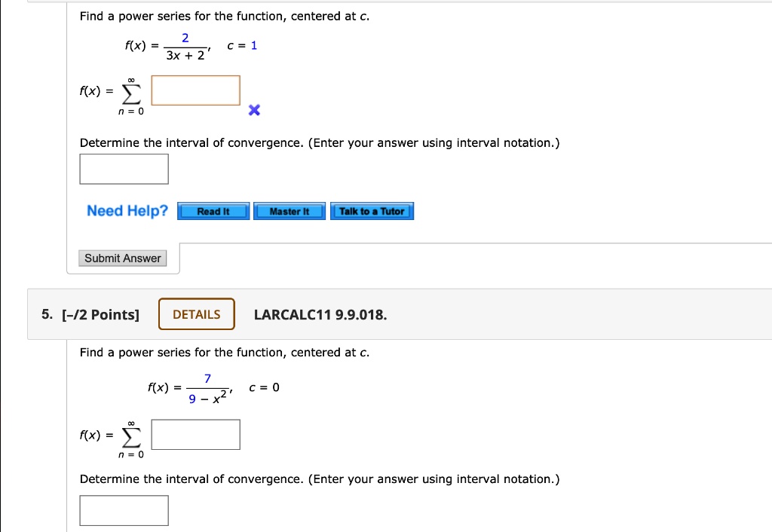Click the second interval of convergence answer box
This screenshot has width=772, height=532.
click(124, 510)
